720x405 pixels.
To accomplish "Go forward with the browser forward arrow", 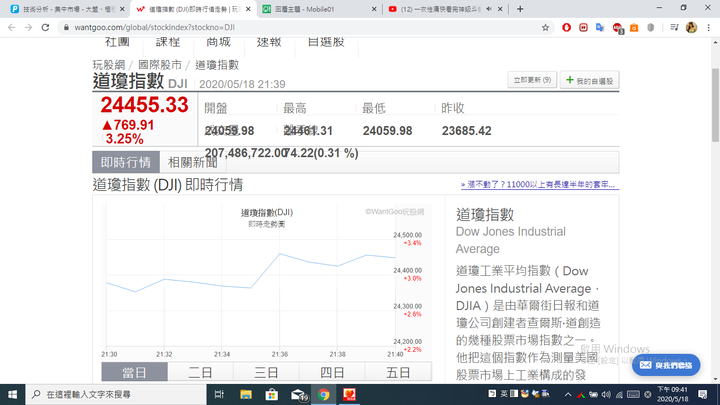I will click(x=28, y=28).
